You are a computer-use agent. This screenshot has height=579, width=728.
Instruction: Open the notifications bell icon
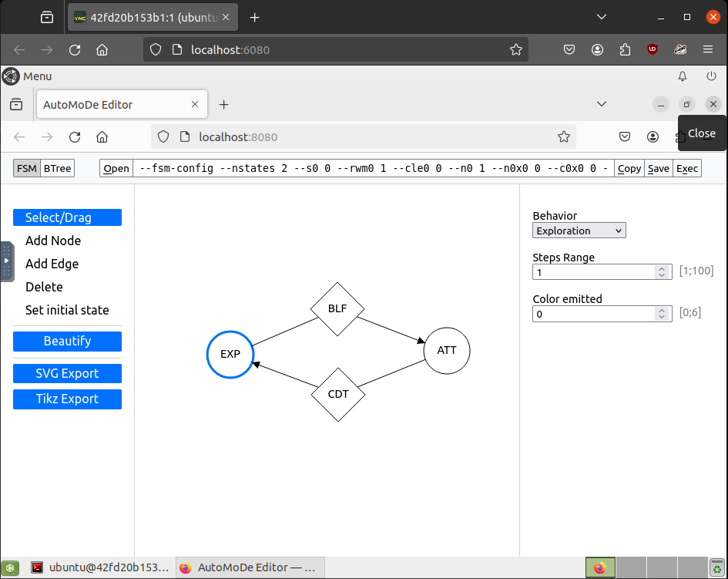tap(682, 76)
